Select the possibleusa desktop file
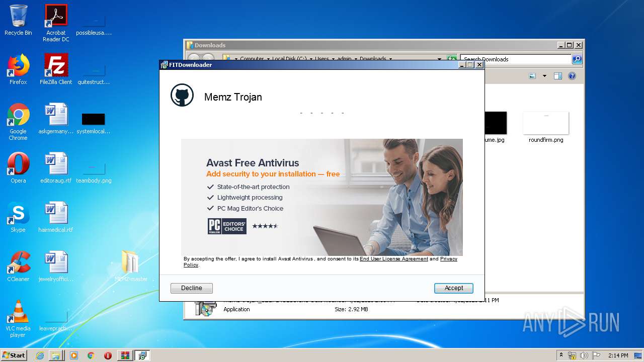This screenshot has width=644, height=362. pos(94,23)
